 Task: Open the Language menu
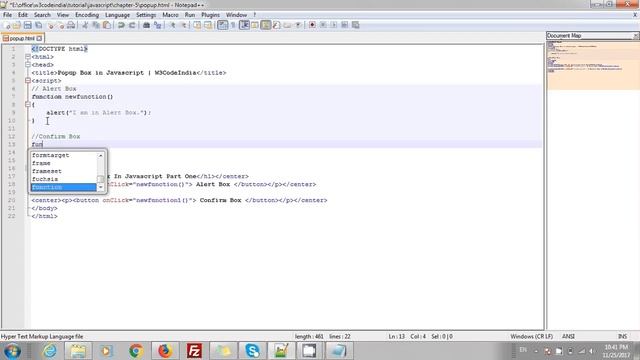click(x=117, y=15)
